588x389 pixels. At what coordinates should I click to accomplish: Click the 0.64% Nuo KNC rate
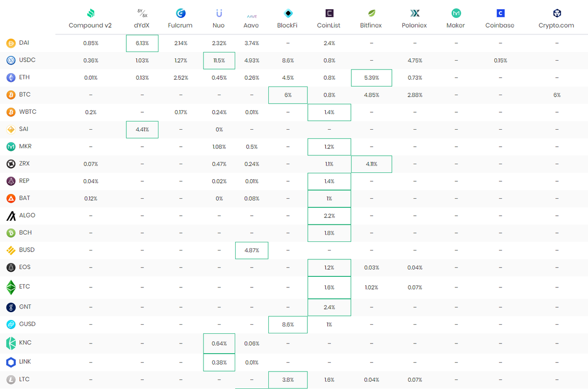click(219, 343)
